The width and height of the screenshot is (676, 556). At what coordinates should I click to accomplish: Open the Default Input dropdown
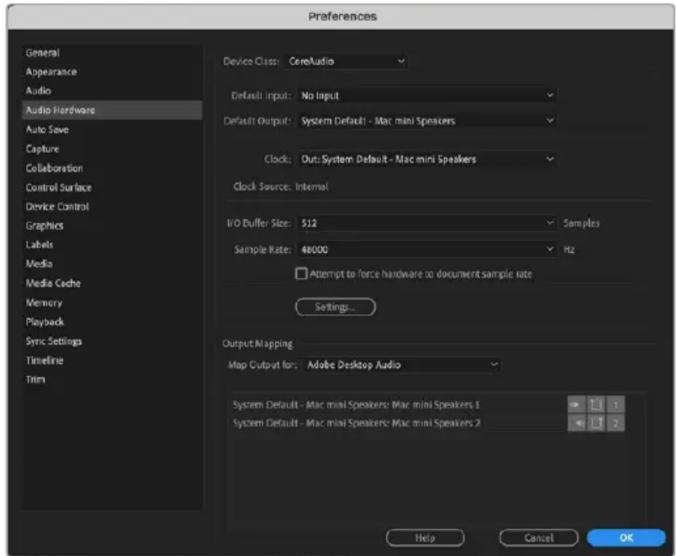(x=426, y=95)
